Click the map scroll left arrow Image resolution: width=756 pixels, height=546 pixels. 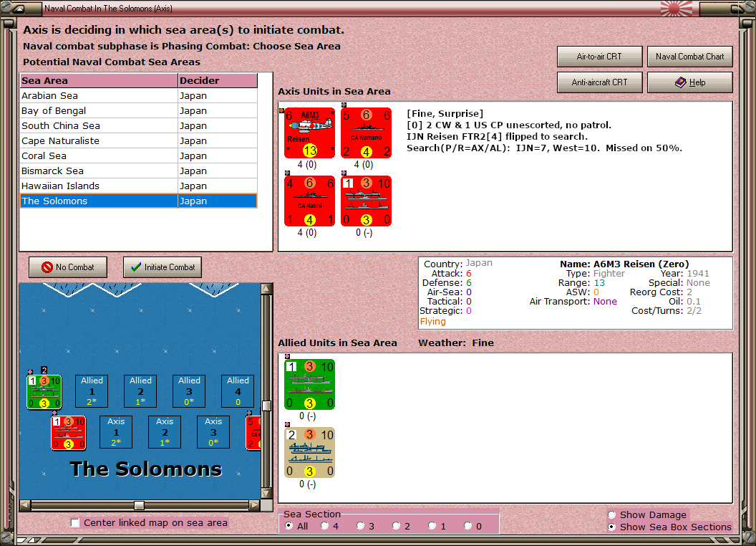(x=25, y=505)
